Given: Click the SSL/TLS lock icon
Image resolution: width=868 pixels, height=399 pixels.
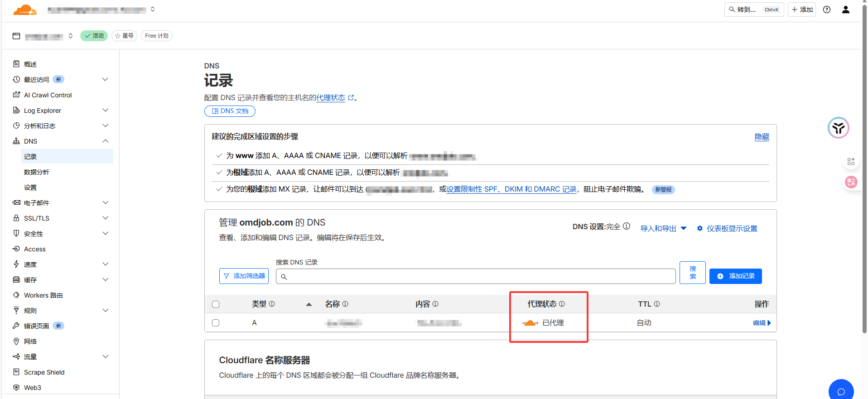Looking at the screenshot, I should (16, 218).
